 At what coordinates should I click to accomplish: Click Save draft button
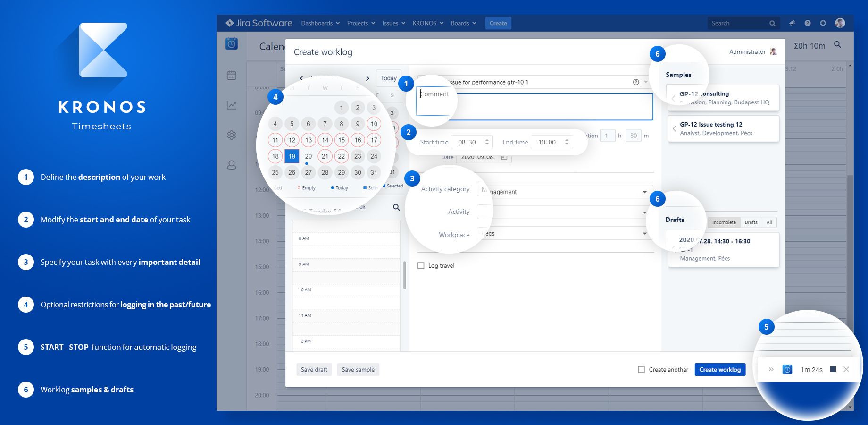pyautogui.click(x=314, y=370)
